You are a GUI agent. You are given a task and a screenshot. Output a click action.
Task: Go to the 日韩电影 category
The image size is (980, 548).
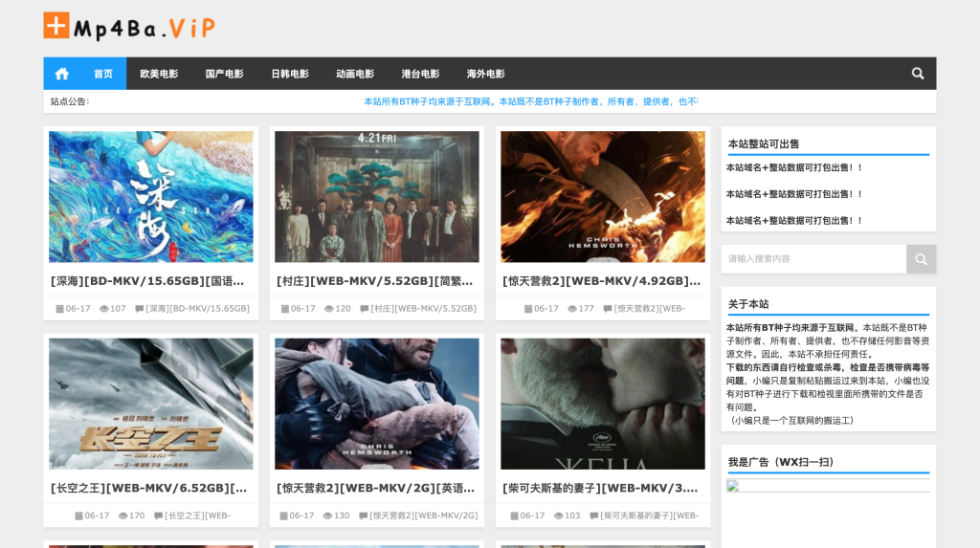pyautogui.click(x=289, y=74)
